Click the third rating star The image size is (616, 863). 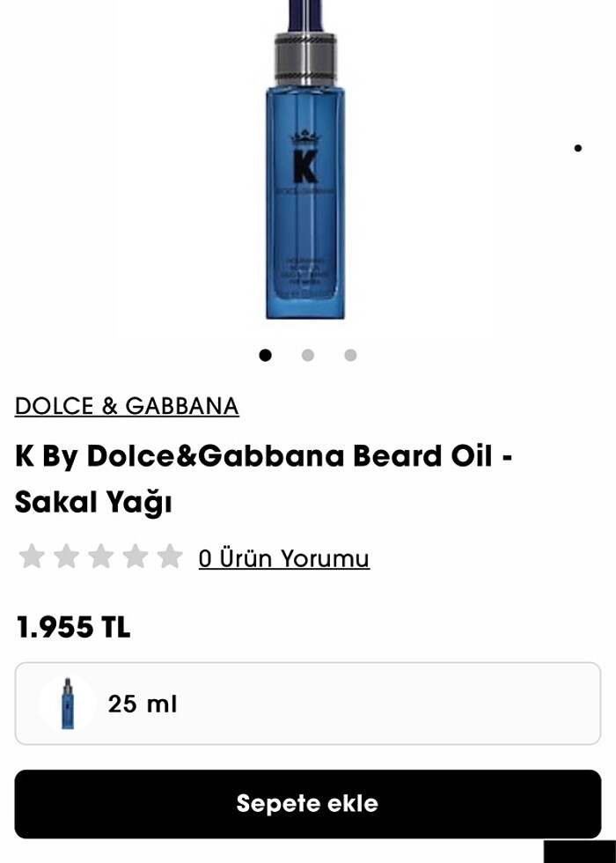(99, 557)
